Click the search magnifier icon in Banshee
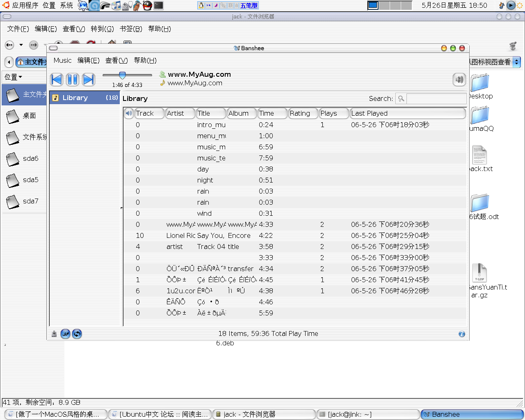 pyautogui.click(x=401, y=98)
